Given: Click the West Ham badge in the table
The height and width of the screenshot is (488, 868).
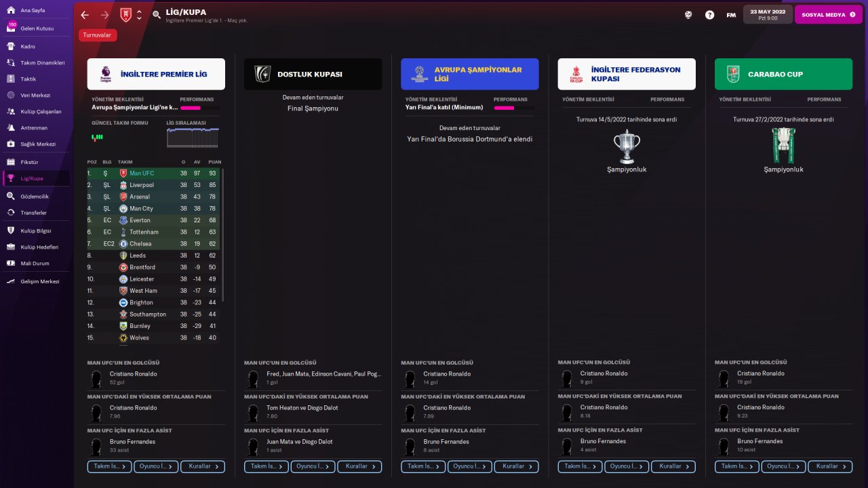Looking at the screenshot, I should click(123, 291).
